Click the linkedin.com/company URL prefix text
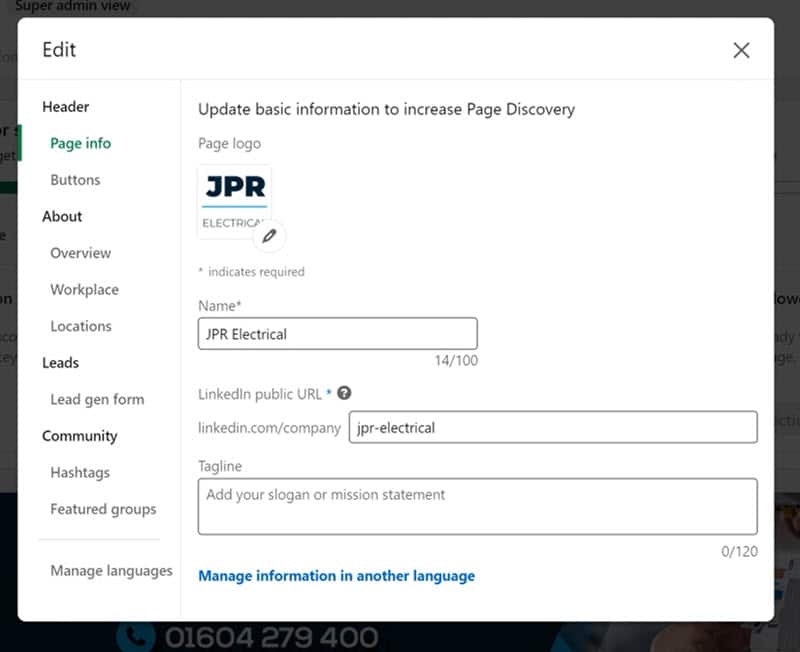Viewport: 800px width, 652px height. pyautogui.click(x=269, y=428)
